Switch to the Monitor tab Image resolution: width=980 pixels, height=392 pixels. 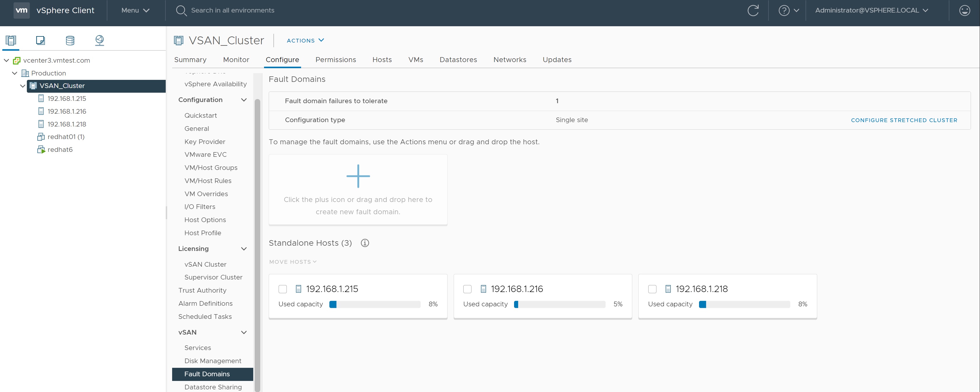pyautogui.click(x=236, y=60)
